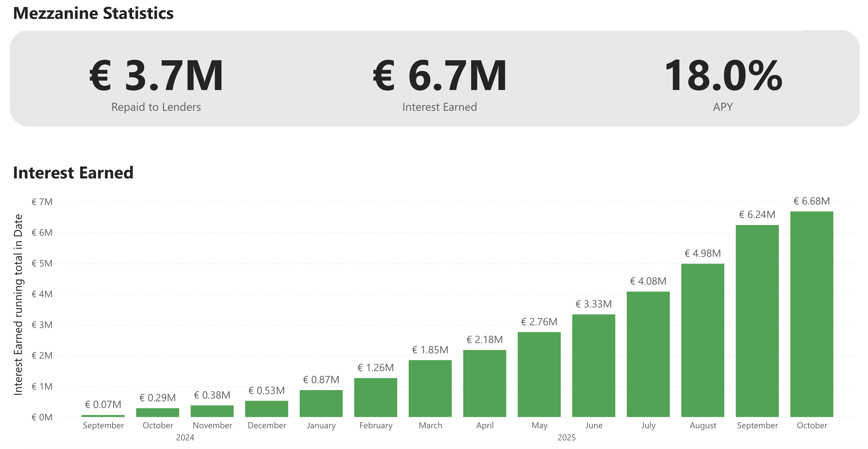The width and height of the screenshot is (868, 449).
Task: Click the November € 0.38M bar
Action: click(x=212, y=411)
